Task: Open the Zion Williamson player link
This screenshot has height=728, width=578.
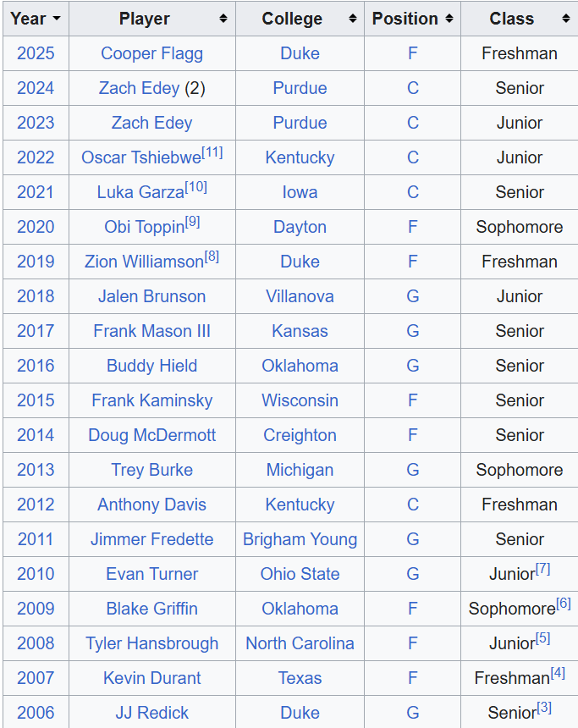Action: 144,262
